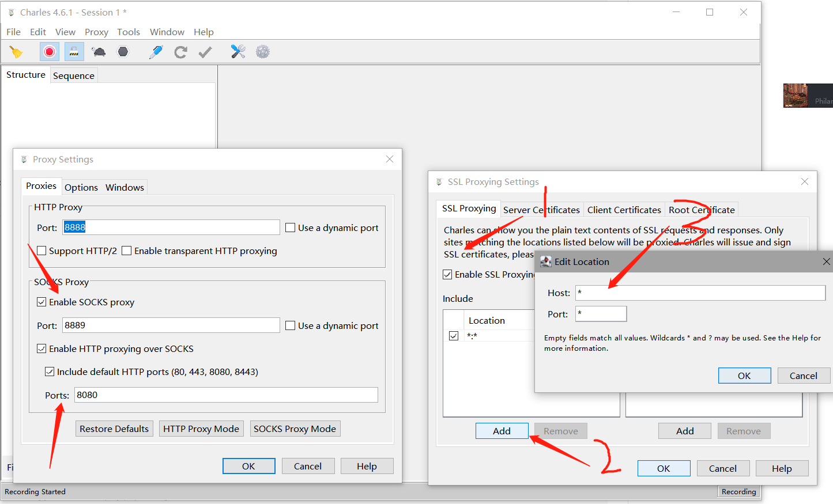Click the SOCKS Proxy Mode button

click(x=295, y=429)
